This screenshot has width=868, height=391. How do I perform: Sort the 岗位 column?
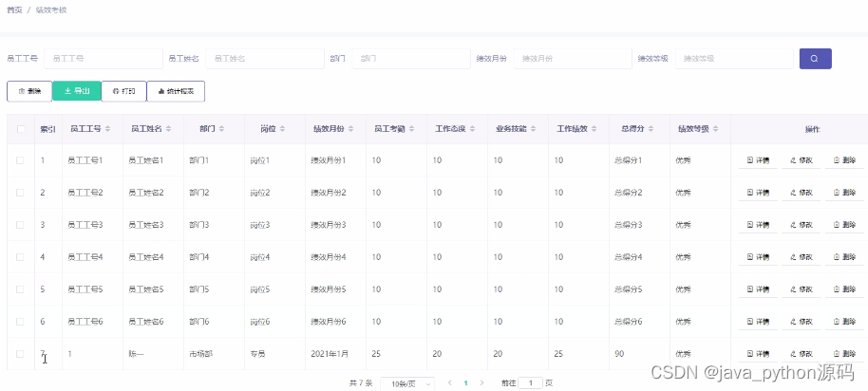[282, 129]
